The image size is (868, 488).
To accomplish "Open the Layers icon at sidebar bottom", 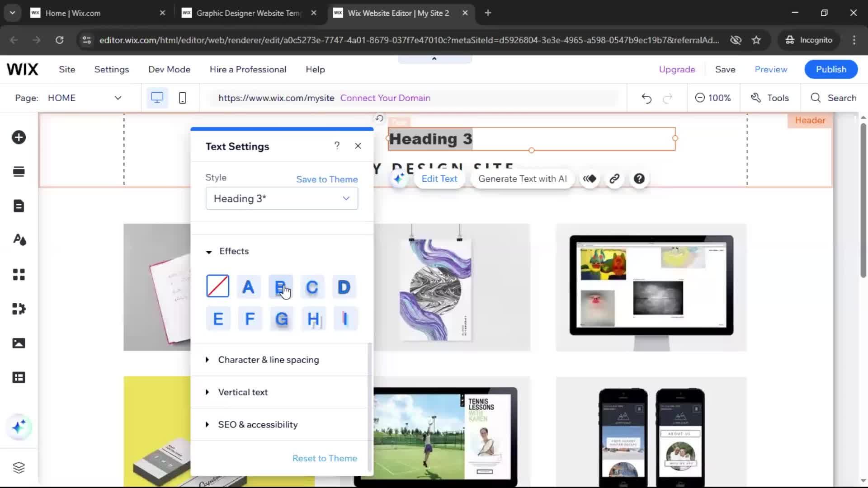I will pos(19,467).
